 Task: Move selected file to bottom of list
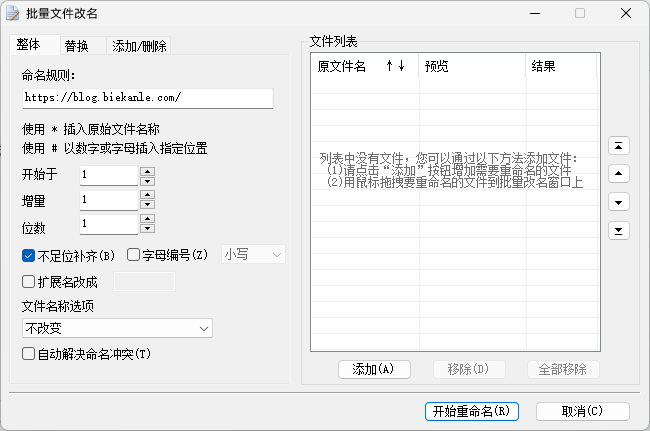click(x=618, y=230)
